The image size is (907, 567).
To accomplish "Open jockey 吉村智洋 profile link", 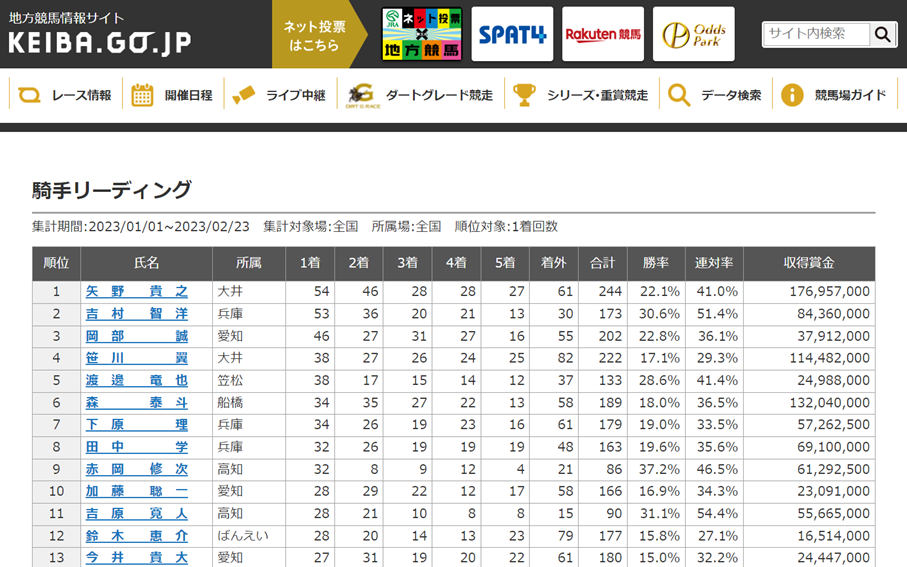I will [x=136, y=314].
